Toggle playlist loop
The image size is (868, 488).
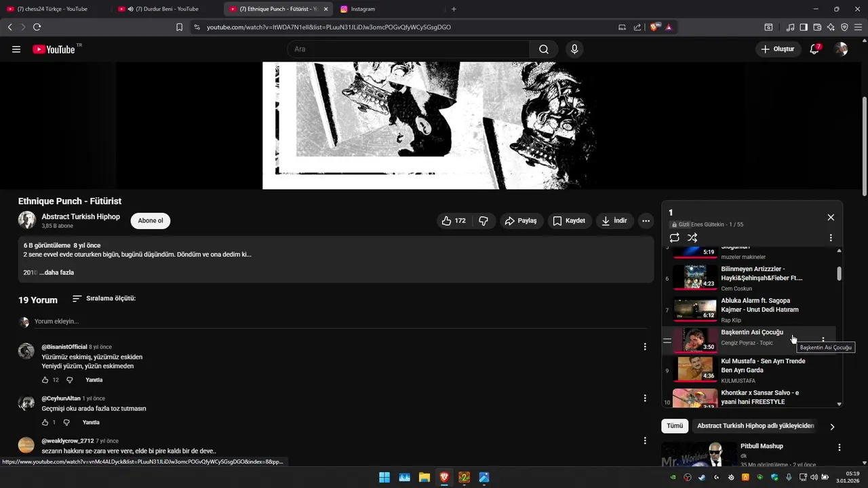coord(674,238)
